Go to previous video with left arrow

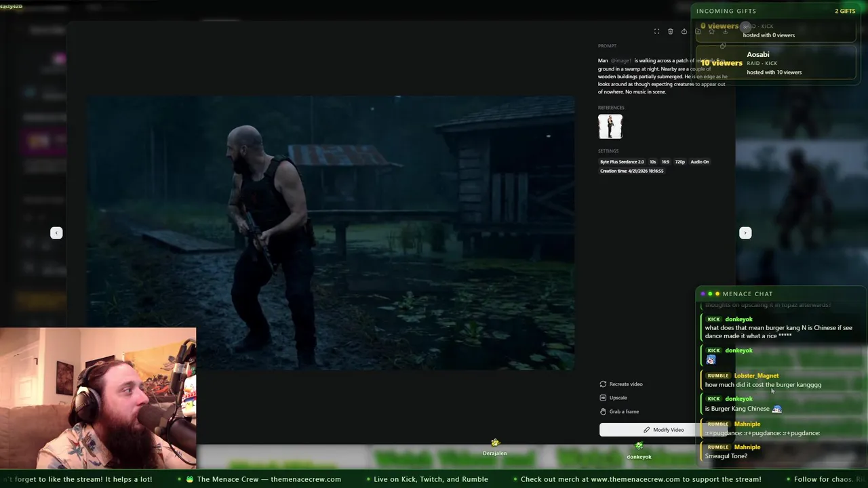pos(56,232)
